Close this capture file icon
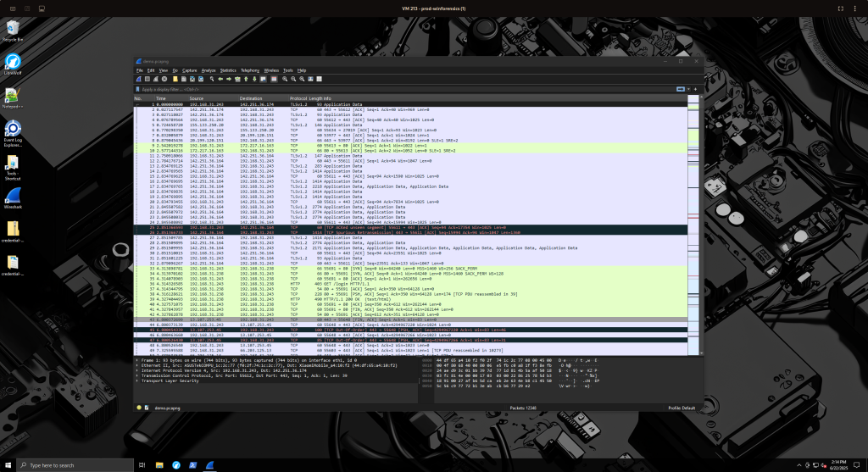This screenshot has height=472, width=868. point(192,79)
